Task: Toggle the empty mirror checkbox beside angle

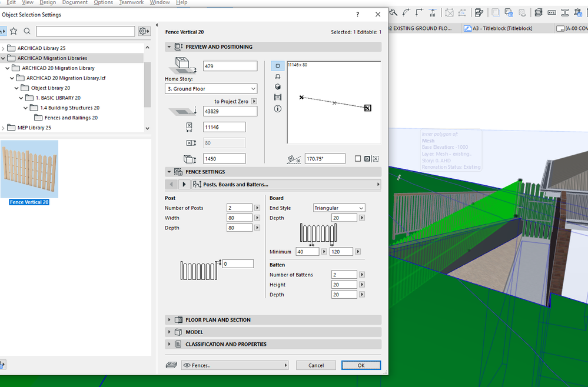Action: (358, 159)
